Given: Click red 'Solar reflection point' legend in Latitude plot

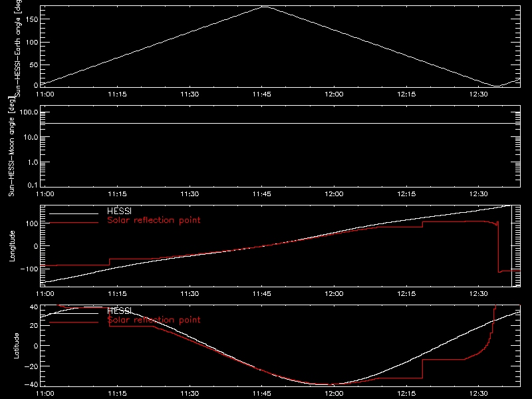Looking at the screenshot, I should (154, 320).
